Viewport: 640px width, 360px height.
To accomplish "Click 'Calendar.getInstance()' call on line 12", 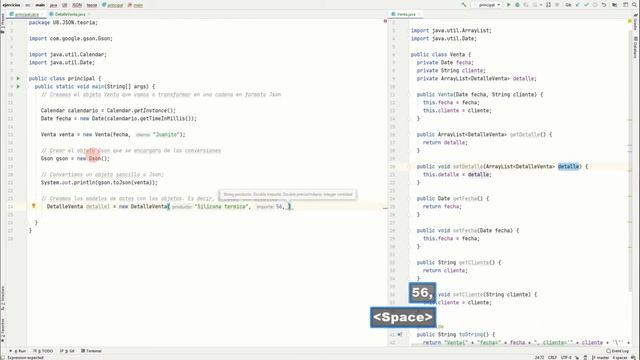I will (141, 110).
